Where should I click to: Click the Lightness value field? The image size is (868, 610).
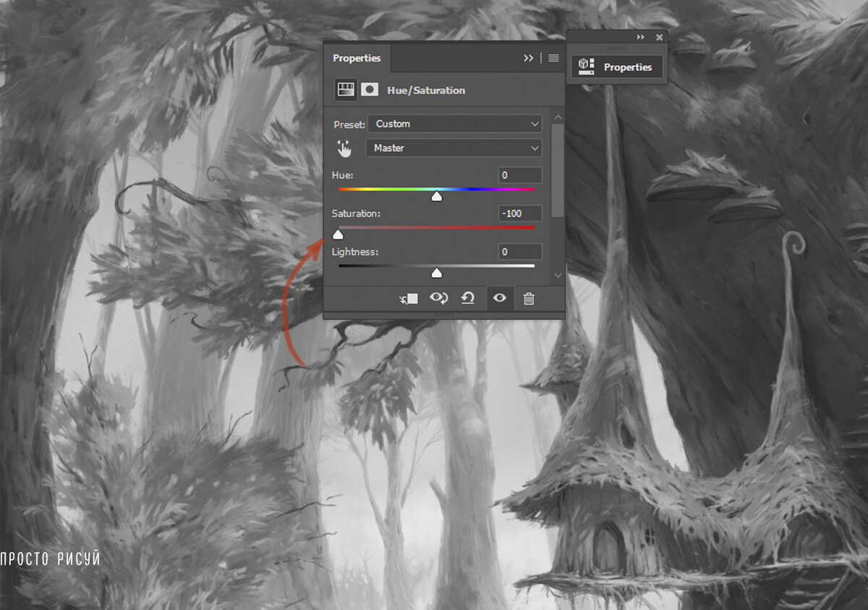pos(520,252)
